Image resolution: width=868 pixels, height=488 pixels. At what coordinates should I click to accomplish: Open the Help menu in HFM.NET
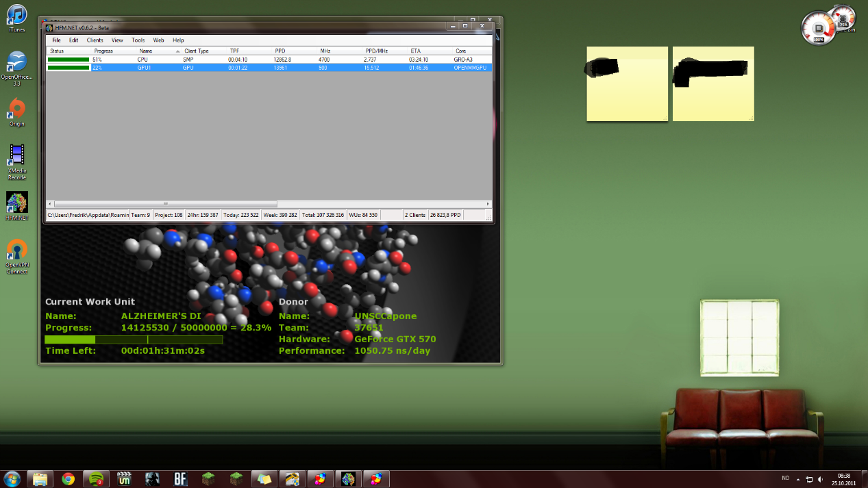pos(178,40)
